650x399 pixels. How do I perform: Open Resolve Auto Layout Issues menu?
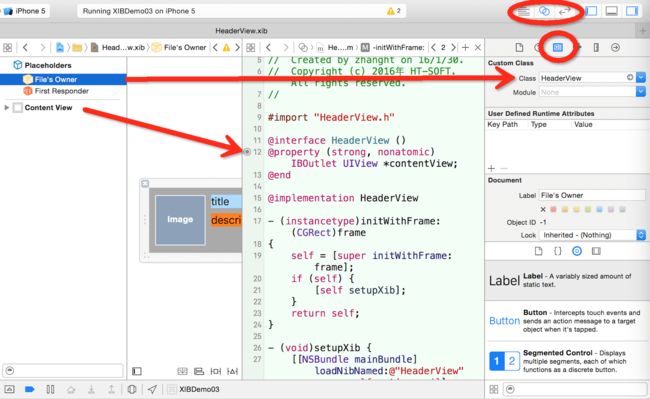[x=233, y=371]
